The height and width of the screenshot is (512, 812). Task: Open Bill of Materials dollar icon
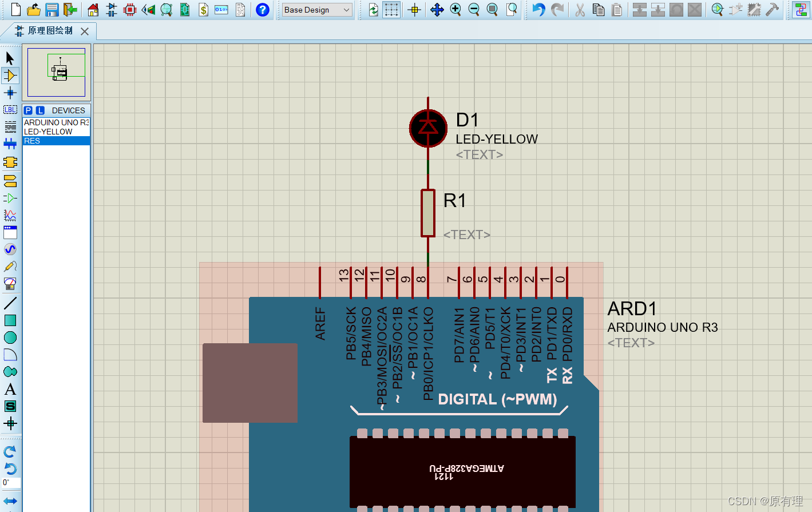point(203,10)
